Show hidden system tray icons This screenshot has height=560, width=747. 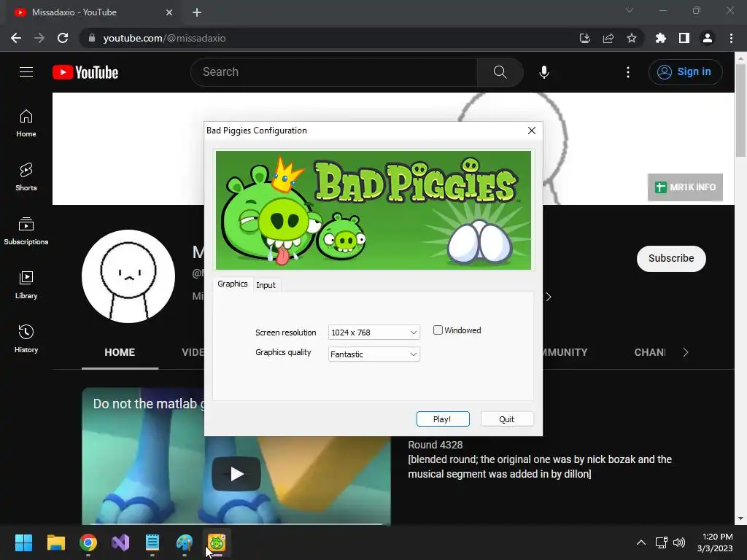coord(641,542)
